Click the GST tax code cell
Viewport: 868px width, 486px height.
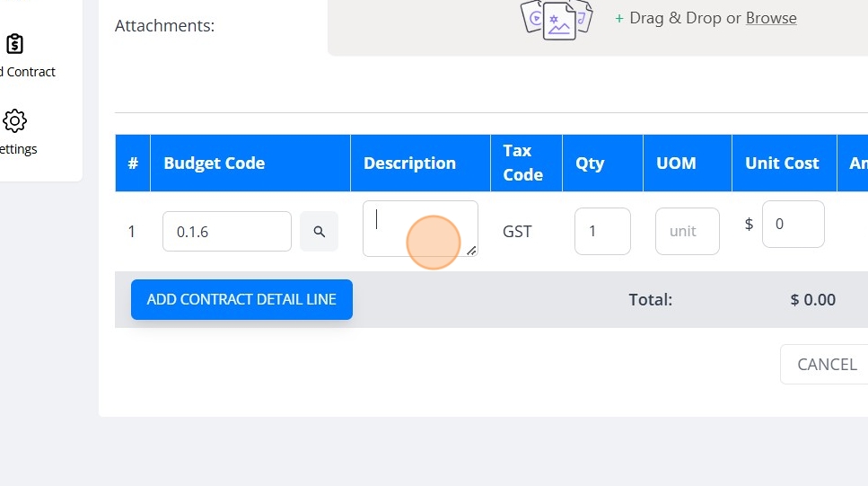coord(517,232)
